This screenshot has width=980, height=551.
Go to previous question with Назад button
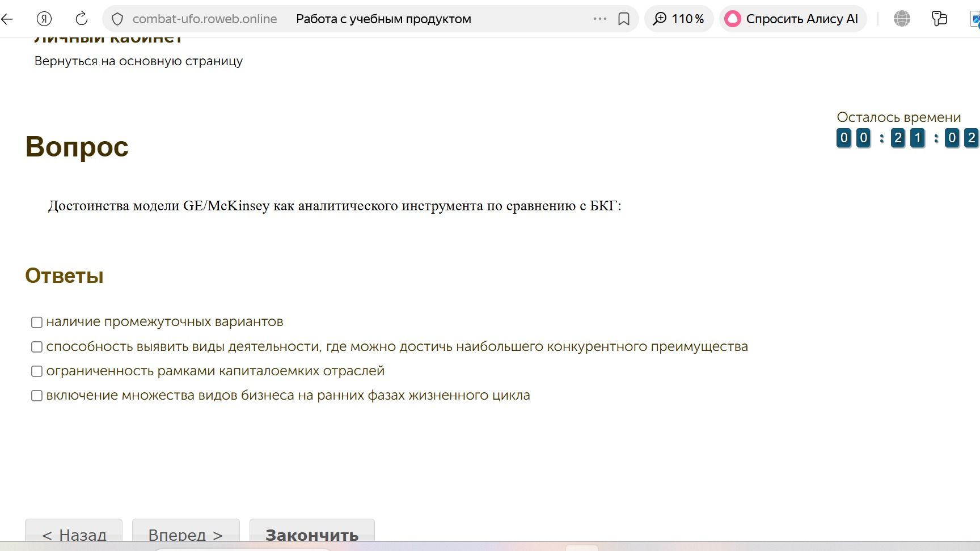coord(74,533)
